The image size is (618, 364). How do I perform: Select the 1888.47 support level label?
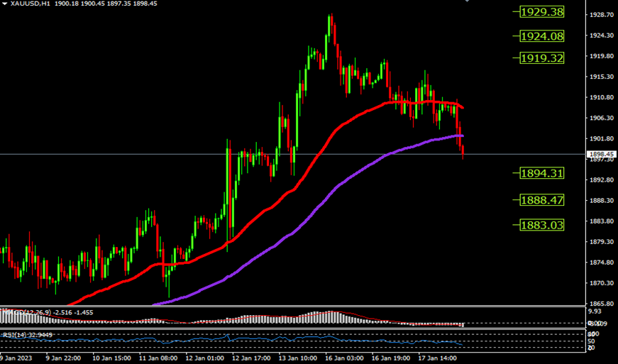click(541, 200)
